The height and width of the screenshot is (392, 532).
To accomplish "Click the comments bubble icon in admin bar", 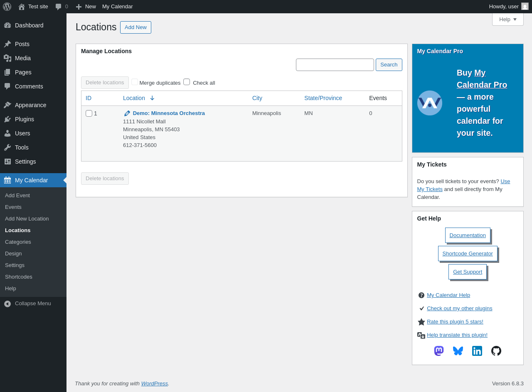I will 59,7.
